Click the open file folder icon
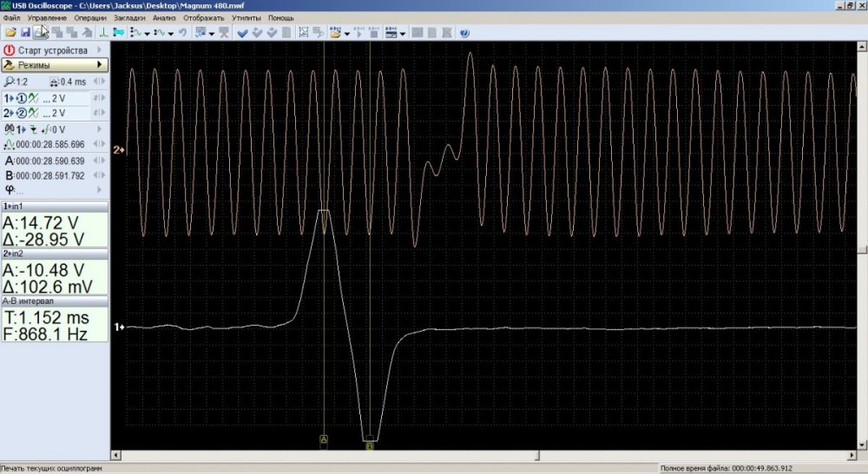Screen dimensions: 868x474 tap(10, 33)
